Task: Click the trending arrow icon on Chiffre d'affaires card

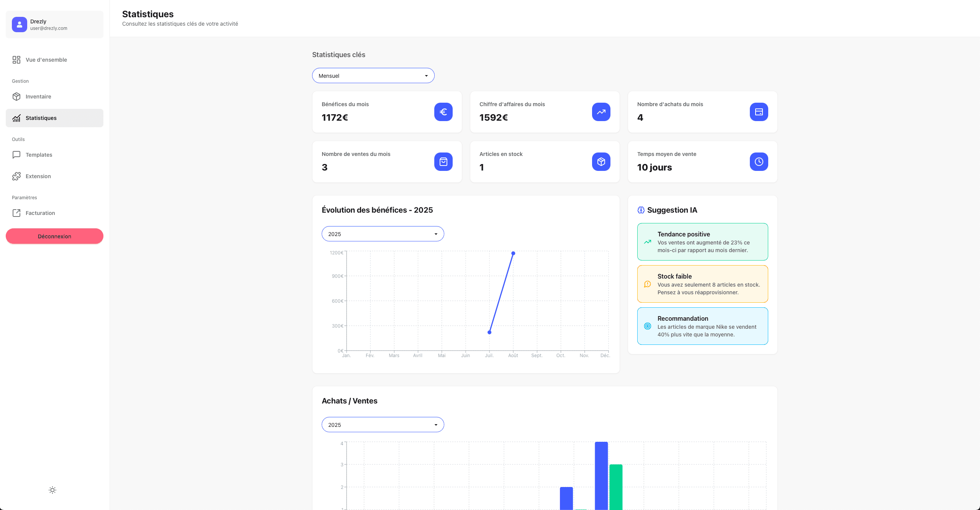Action: 601,112
